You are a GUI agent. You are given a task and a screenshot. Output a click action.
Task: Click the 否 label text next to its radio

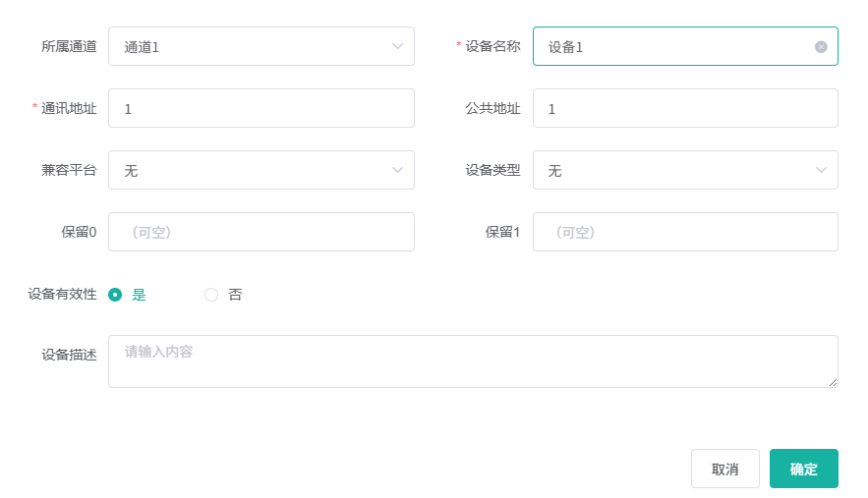pos(235,295)
